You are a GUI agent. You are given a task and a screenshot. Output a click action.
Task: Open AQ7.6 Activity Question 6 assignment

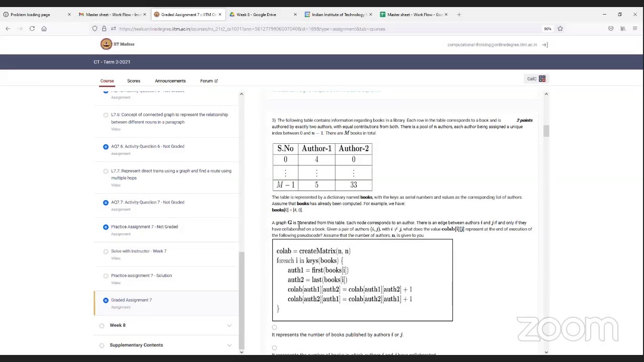click(147, 146)
